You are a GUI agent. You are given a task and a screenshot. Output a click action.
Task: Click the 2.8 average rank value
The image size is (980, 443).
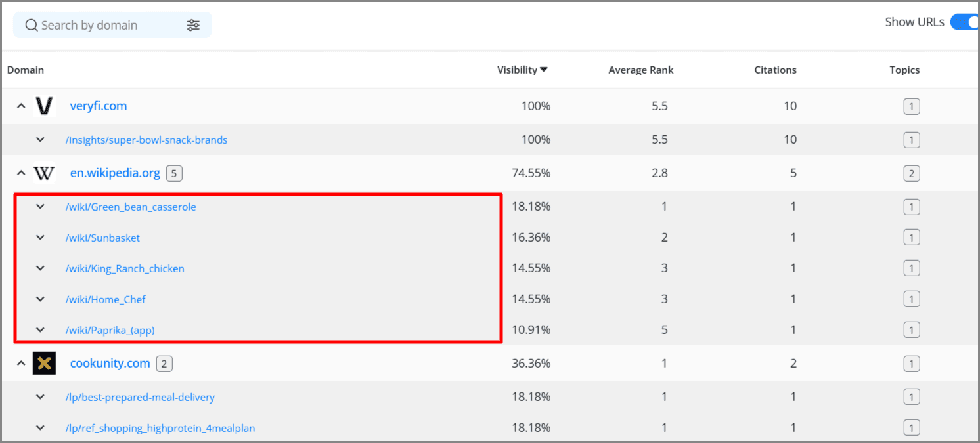pos(659,173)
